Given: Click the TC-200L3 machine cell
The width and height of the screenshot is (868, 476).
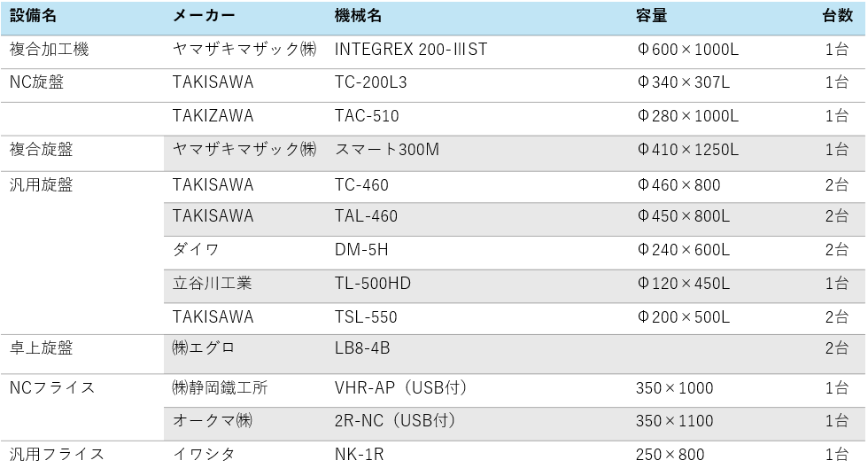Looking at the screenshot, I should (370, 82).
